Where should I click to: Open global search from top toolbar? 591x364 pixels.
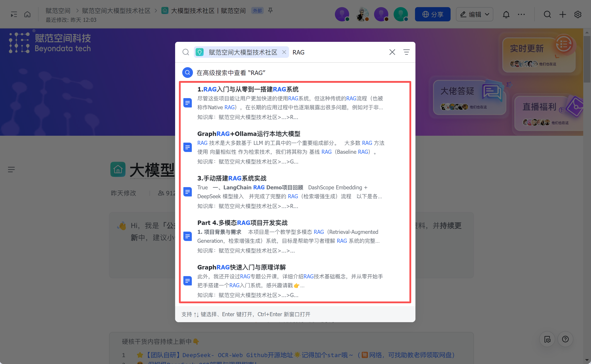pos(547,14)
